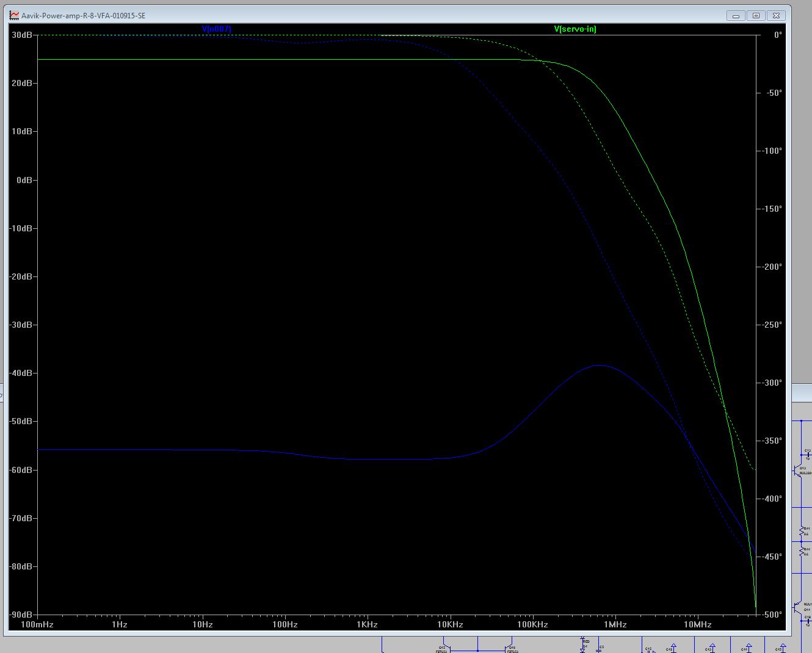The height and width of the screenshot is (653, 812).
Task: Click the 0dB magnitude axis label
Action: pos(24,180)
